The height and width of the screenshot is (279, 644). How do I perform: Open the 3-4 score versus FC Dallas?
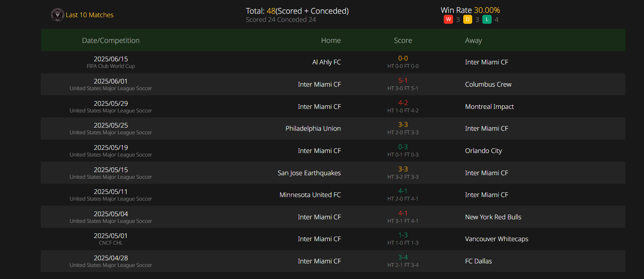403,257
